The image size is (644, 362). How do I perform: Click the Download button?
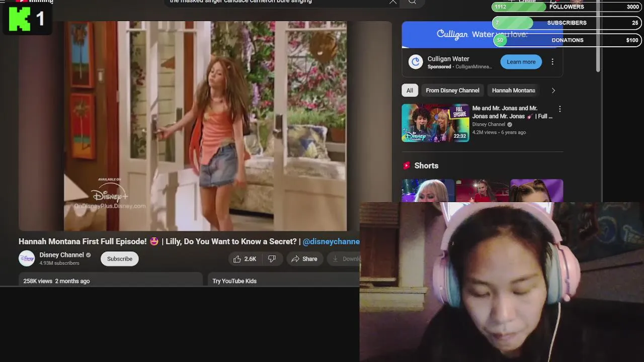coord(344,259)
